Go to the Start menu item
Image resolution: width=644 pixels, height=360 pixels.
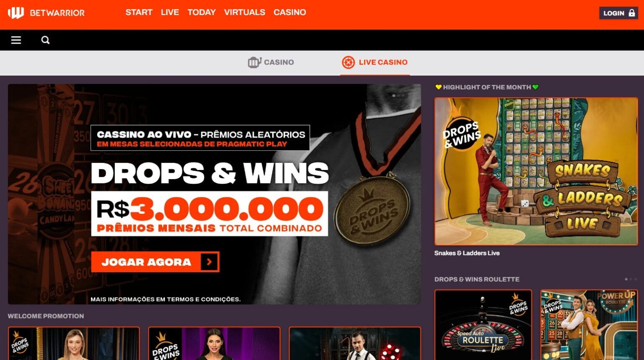click(x=139, y=13)
